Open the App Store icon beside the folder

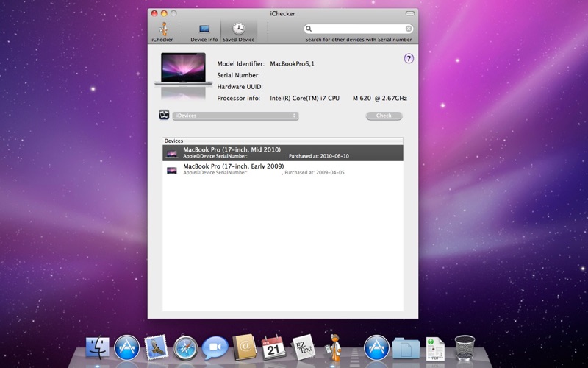376,347
